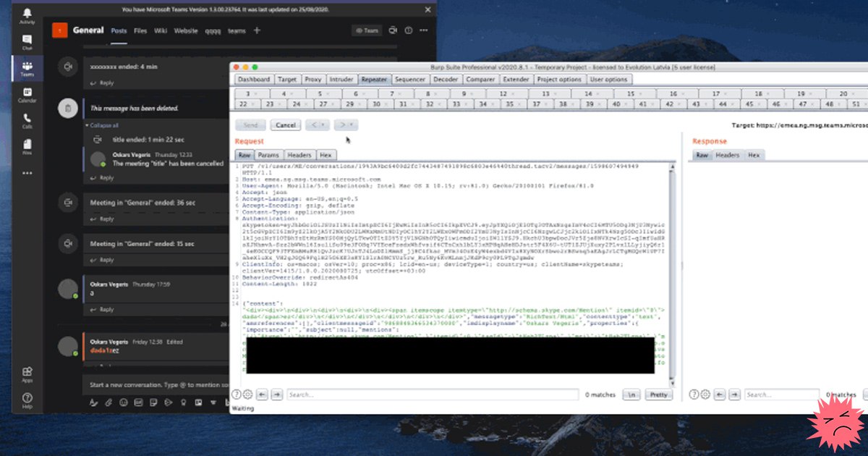The image size is (868, 456).
Task: Switch to Posts tab in Teams
Action: [x=119, y=31]
